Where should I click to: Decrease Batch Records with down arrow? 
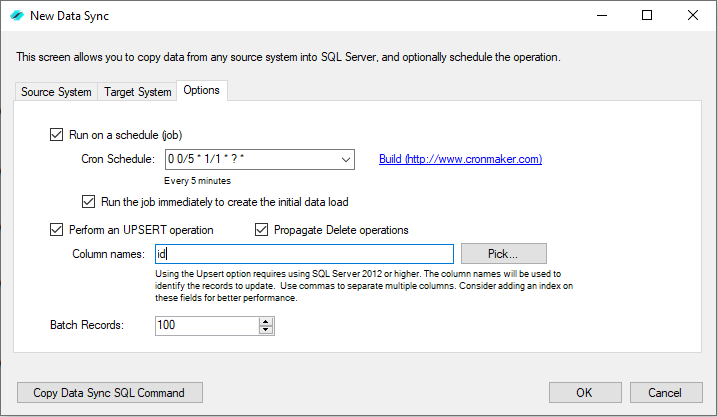pos(266,330)
